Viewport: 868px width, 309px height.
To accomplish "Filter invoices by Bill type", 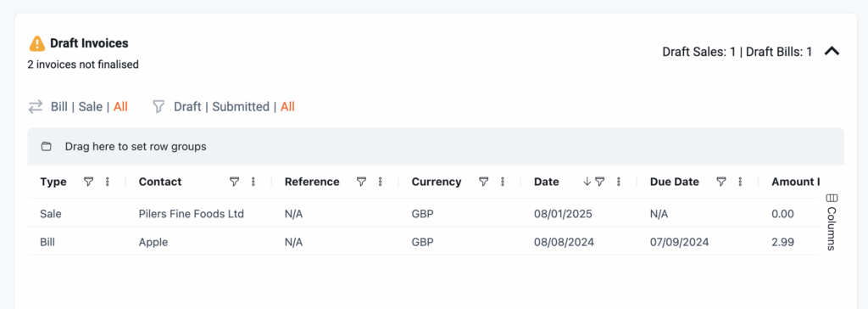I will [x=59, y=106].
